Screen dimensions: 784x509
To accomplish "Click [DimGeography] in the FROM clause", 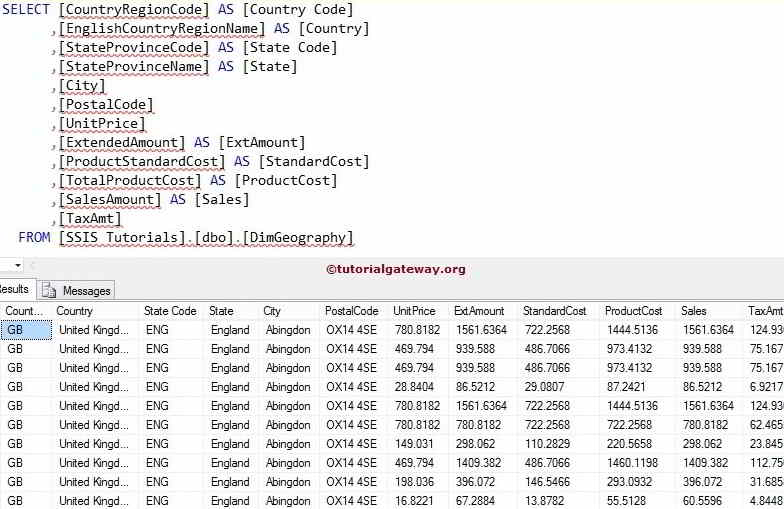I will tap(298, 238).
